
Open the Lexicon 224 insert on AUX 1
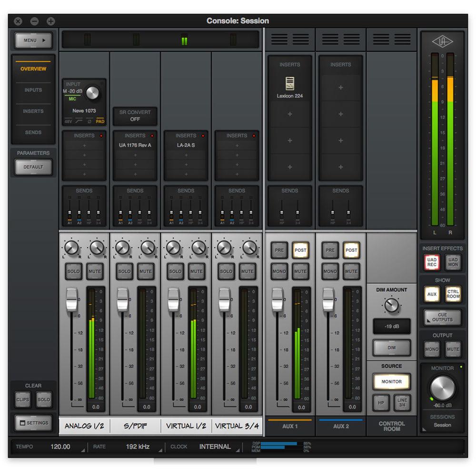tap(289, 87)
